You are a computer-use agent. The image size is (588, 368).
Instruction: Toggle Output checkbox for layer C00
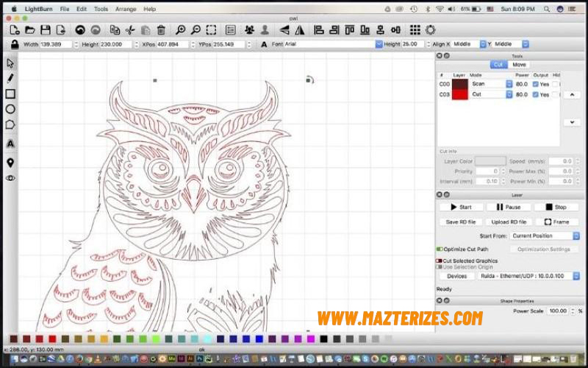click(536, 84)
